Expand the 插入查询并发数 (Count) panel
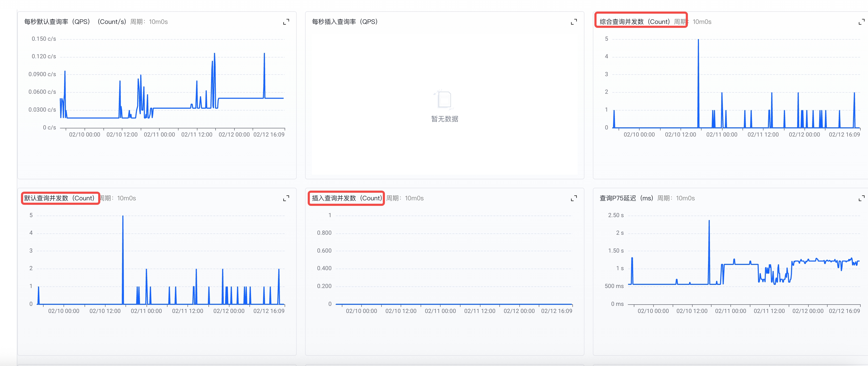868x366 pixels. tap(574, 198)
